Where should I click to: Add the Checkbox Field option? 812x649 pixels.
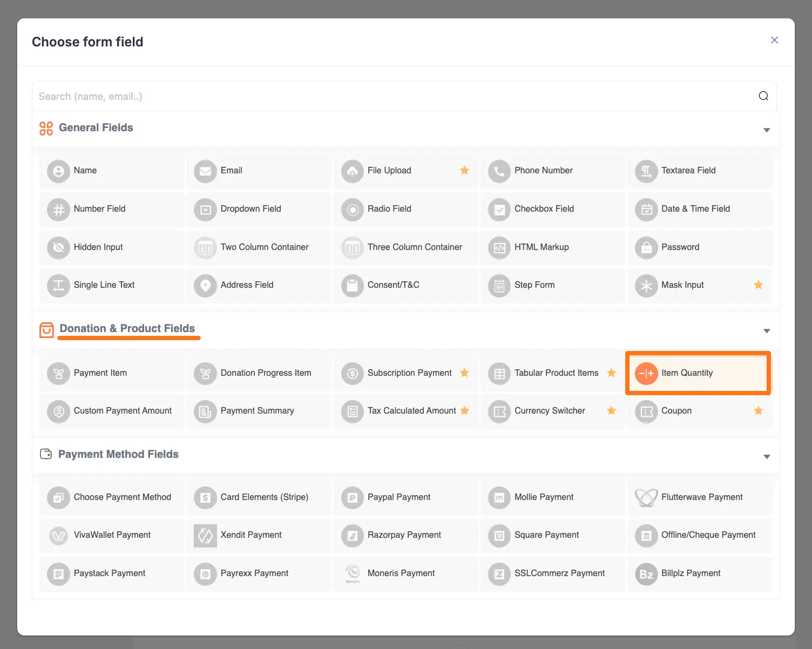pos(544,209)
